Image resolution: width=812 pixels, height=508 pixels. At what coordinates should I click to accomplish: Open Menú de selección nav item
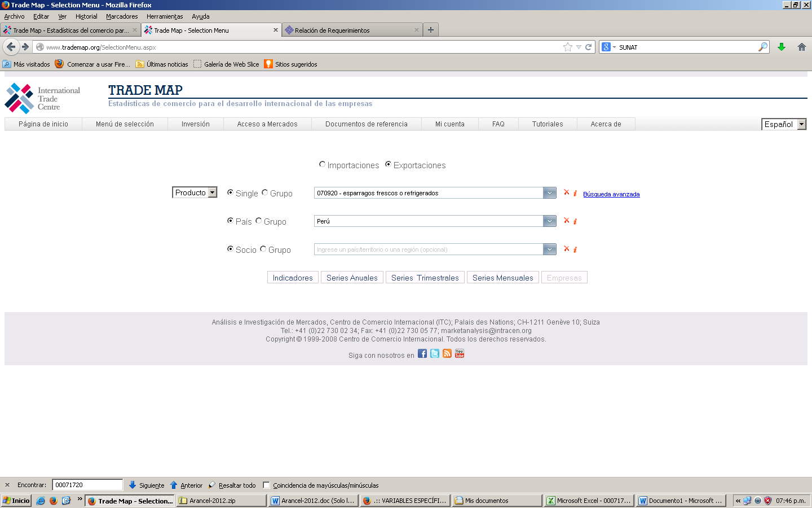(125, 124)
